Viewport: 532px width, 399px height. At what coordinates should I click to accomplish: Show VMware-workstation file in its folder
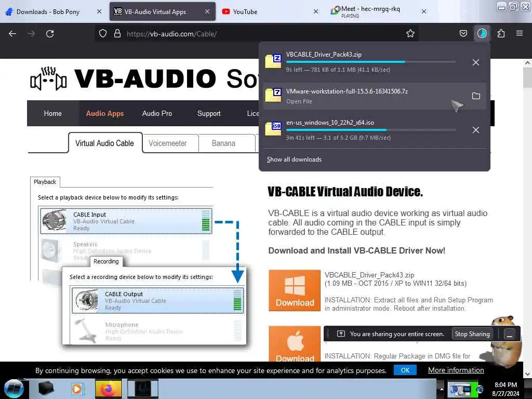[x=476, y=96]
